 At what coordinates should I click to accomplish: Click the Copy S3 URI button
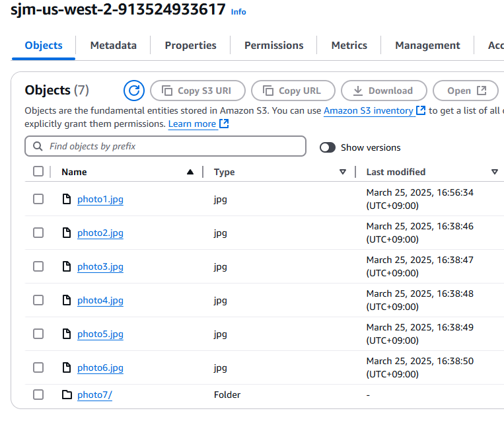(198, 91)
